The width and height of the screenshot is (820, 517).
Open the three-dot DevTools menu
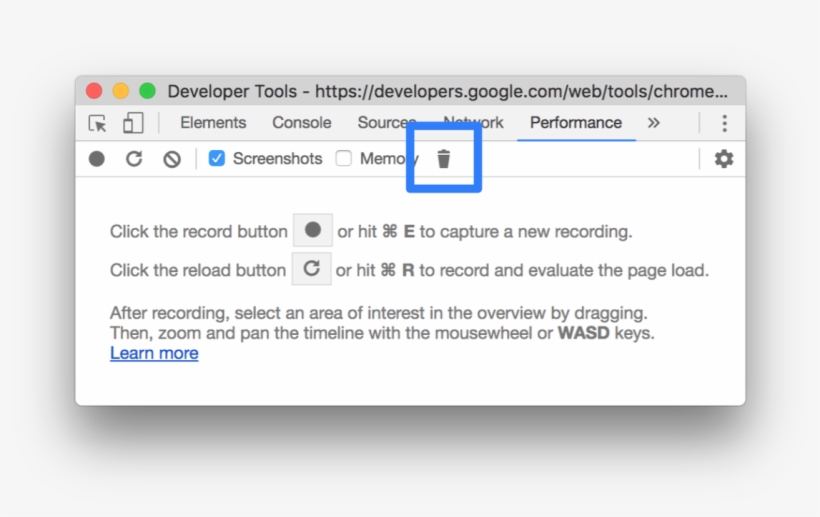tap(724, 123)
